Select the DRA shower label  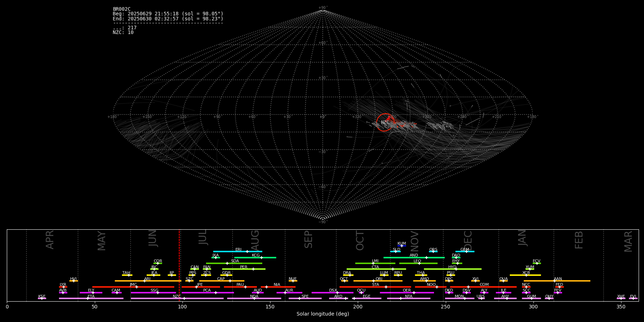click(347, 273)
